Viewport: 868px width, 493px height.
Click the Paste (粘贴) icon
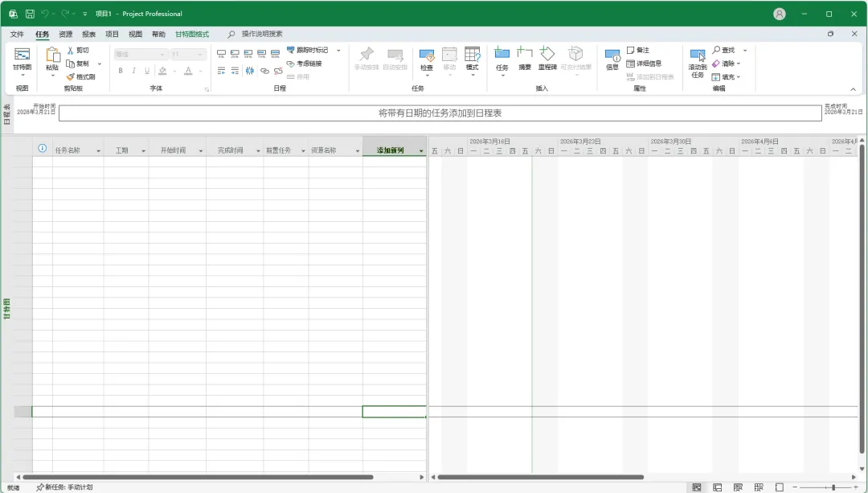(x=52, y=55)
